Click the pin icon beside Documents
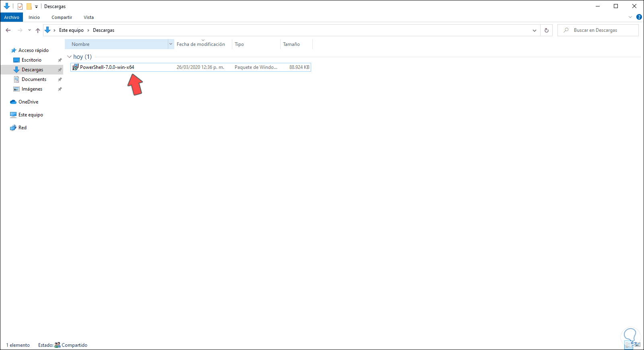This screenshot has height=350, width=644. (60, 79)
